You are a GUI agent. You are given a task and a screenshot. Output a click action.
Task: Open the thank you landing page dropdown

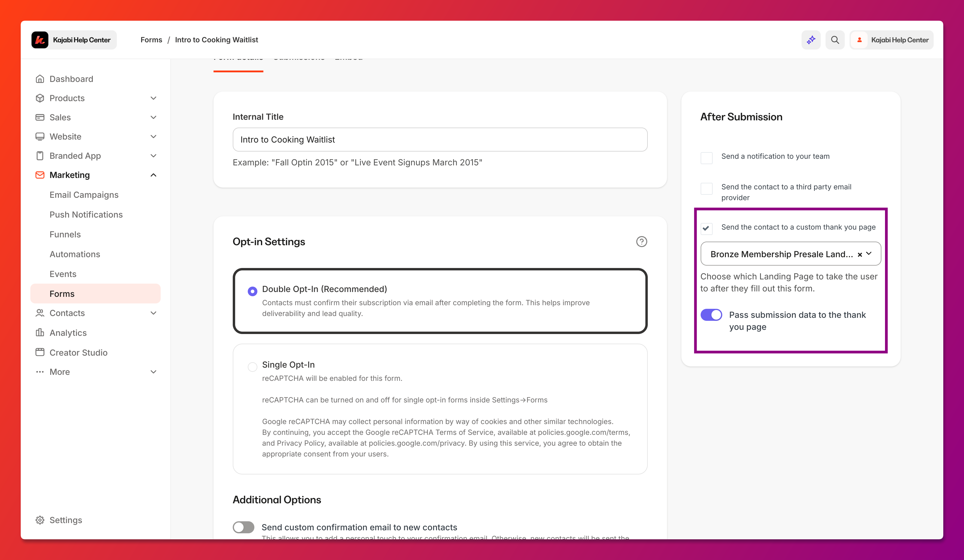(790, 253)
